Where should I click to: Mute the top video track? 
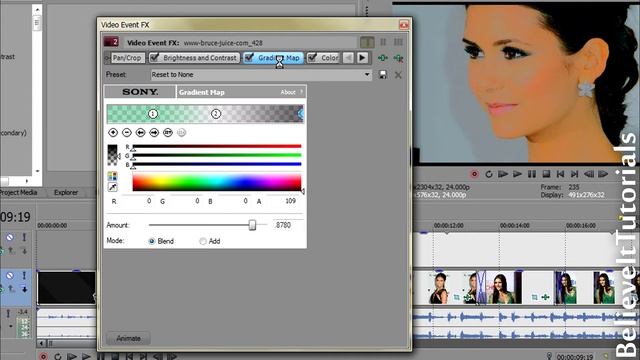(x=10, y=237)
